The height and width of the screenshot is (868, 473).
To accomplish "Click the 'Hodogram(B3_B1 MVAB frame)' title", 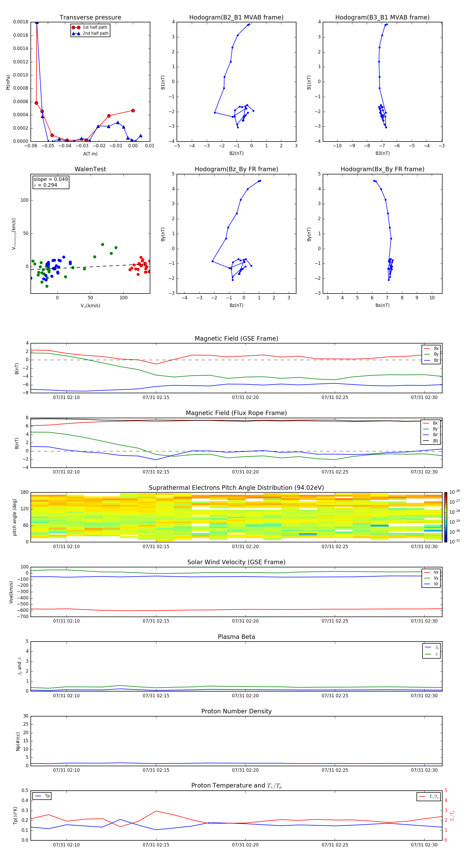I will point(382,17).
